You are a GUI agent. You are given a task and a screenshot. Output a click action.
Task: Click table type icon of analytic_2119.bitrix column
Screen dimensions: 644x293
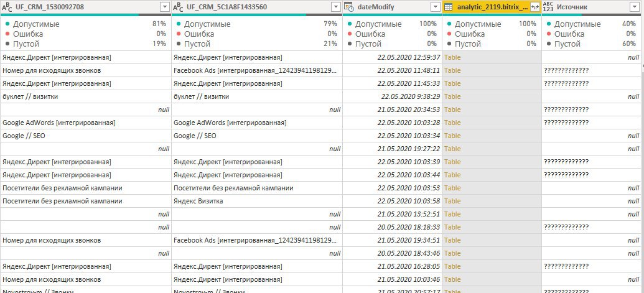pyautogui.click(x=449, y=7)
